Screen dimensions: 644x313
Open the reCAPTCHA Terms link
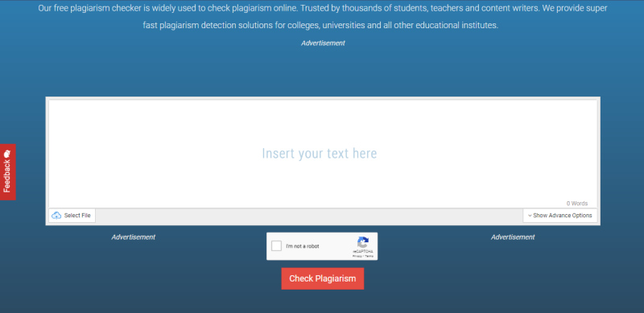[369, 256]
